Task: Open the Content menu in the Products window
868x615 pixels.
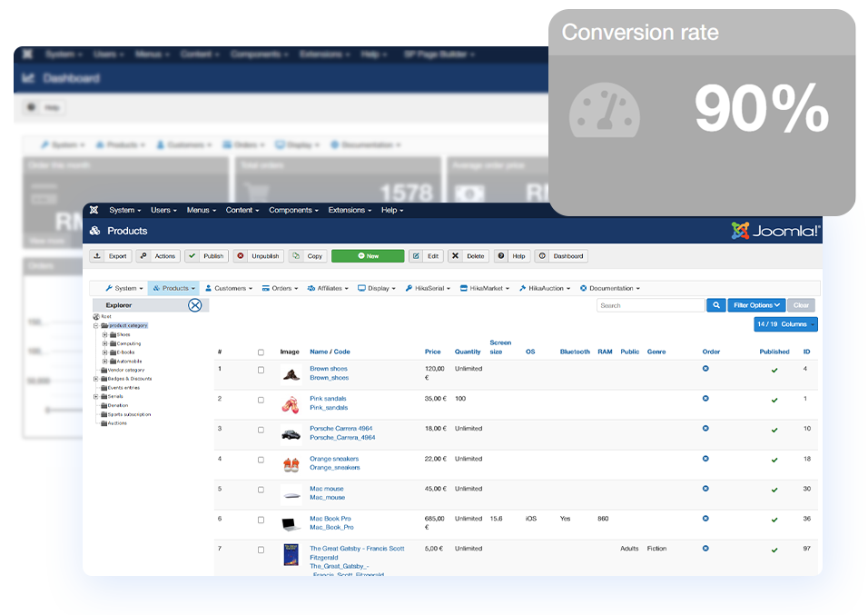Action: click(242, 210)
